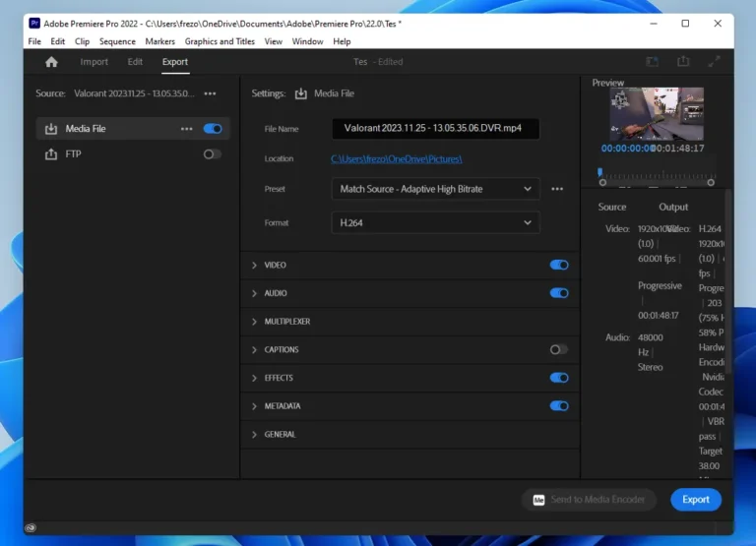This screenshot has height=546, width=756.
Task: Expand the EFFECTS section
Action: click(x=254, y=378)
